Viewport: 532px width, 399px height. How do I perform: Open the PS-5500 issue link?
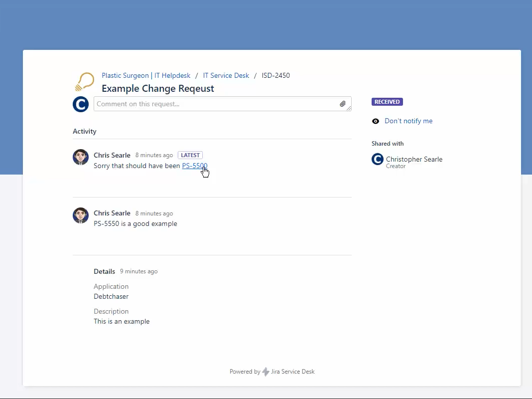195,166
